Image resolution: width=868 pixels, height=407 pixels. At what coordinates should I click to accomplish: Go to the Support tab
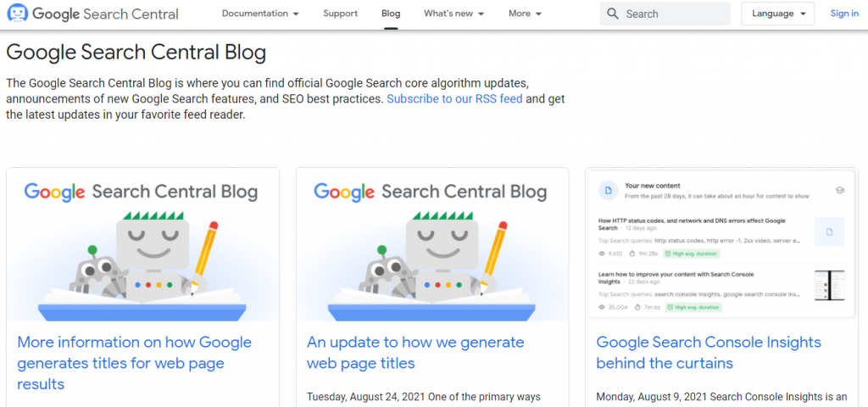341,14
